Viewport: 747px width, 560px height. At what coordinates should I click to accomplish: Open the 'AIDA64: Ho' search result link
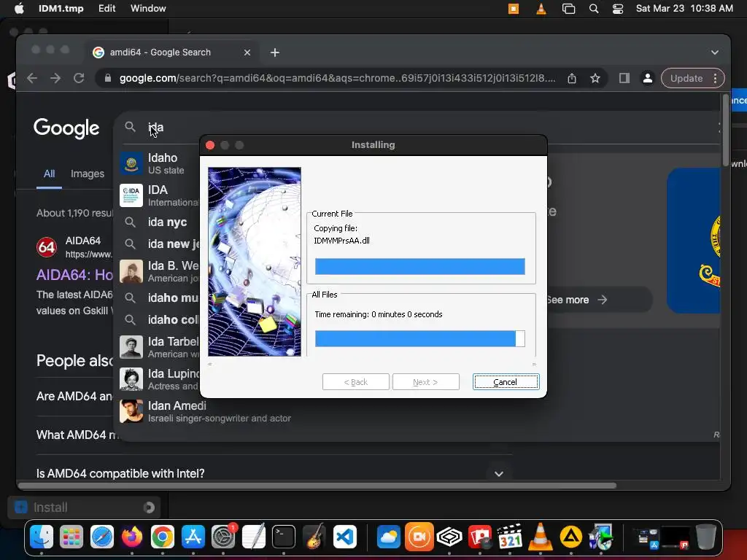click(x=75, y=275)
